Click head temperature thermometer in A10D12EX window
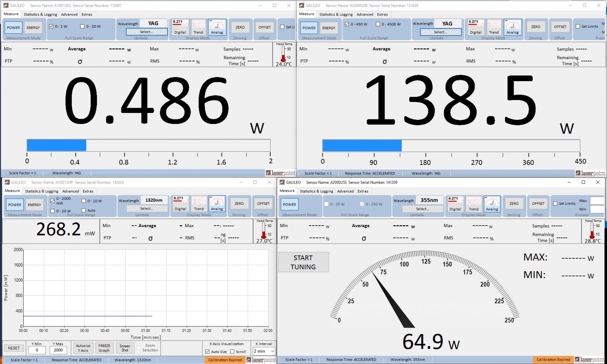The height and width of the screenshot is (364, 607). (283, 54)
